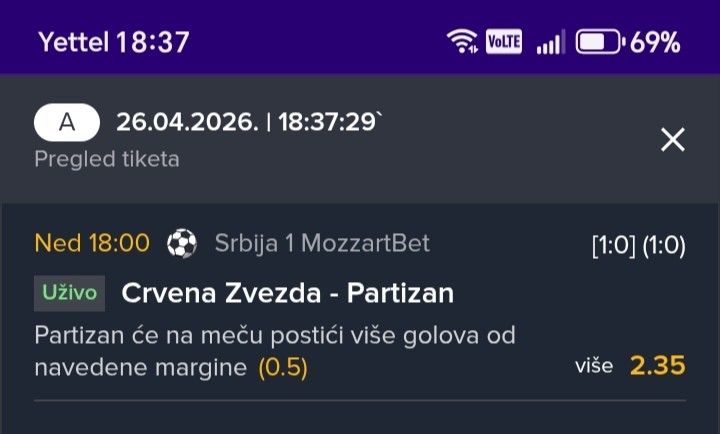The width and height of the screenshot is (720, 434).
Task: Tap the ticket date 26.04.2026.
Action: [x=187, y=123]
